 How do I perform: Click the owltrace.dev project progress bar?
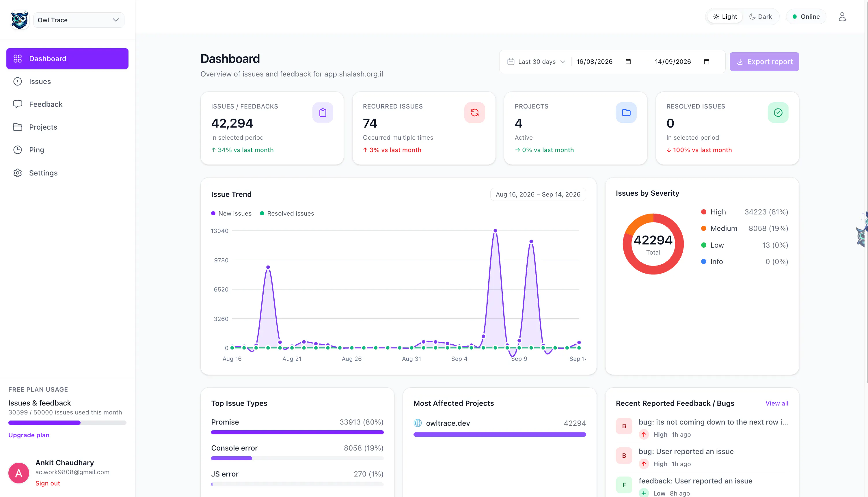[x=500, y=435]
